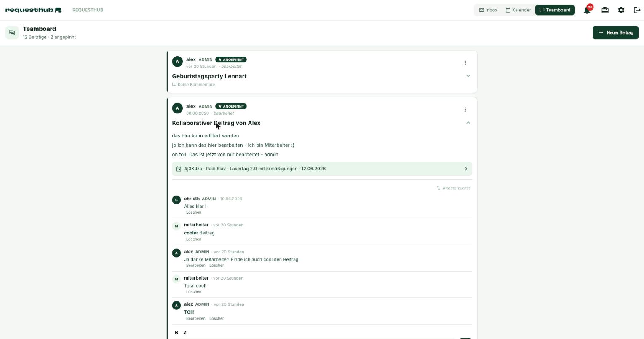644x339 pixels.
Task: Edit alex's 'Ja danke Mitarbeiter' comment
Action: (x=196, y=266)
